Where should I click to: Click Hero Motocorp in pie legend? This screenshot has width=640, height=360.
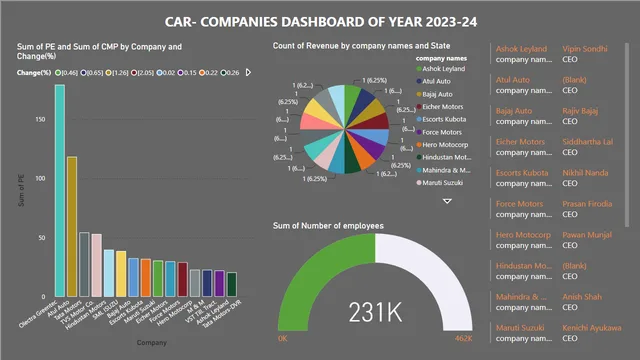click(442, 144)
